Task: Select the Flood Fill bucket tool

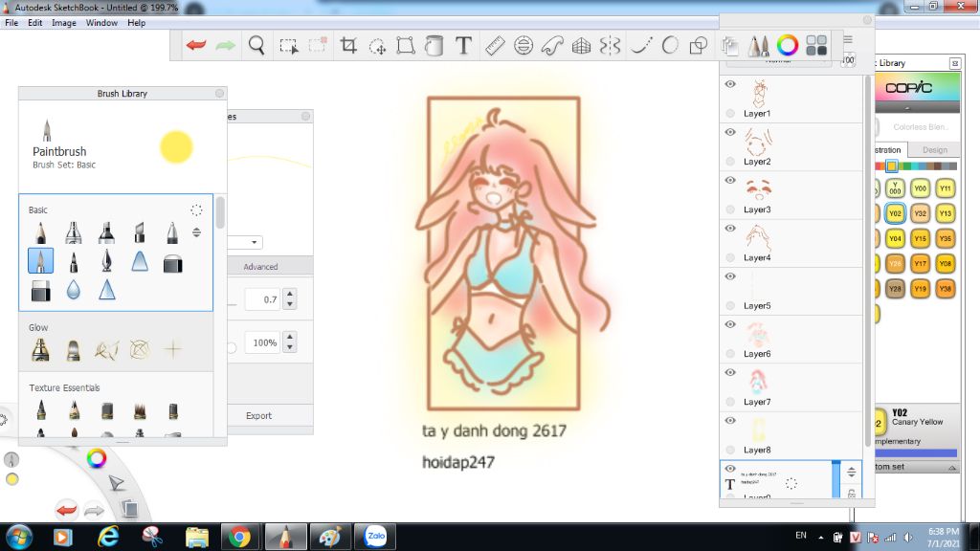Action: tap(434, 46)
